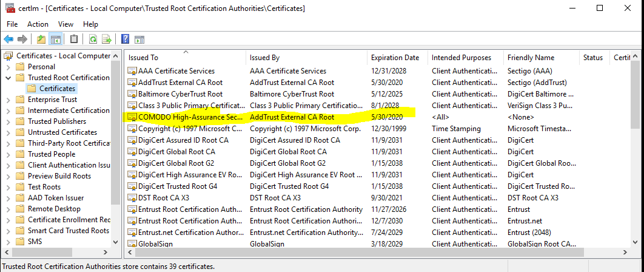Select the Certificates subfolder in tree
Screen dimensions: 644x272
click(57, 89)
